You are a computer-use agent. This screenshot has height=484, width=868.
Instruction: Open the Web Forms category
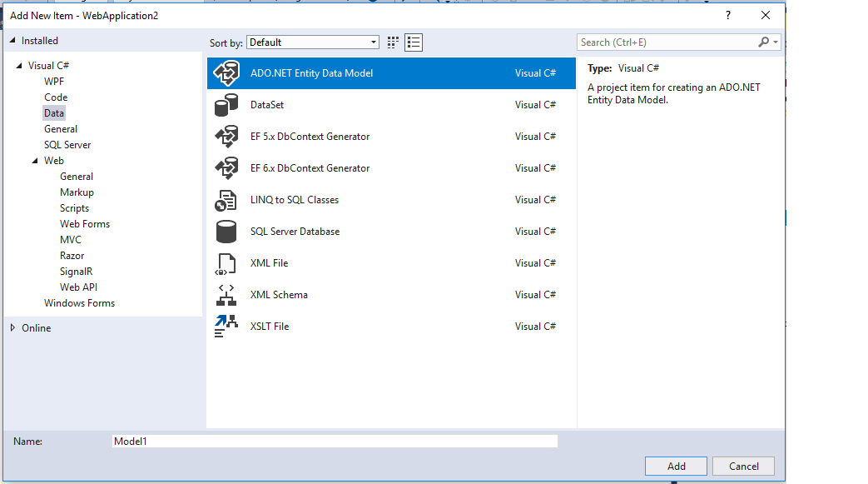pyautogui.click(x=85, y=224)
